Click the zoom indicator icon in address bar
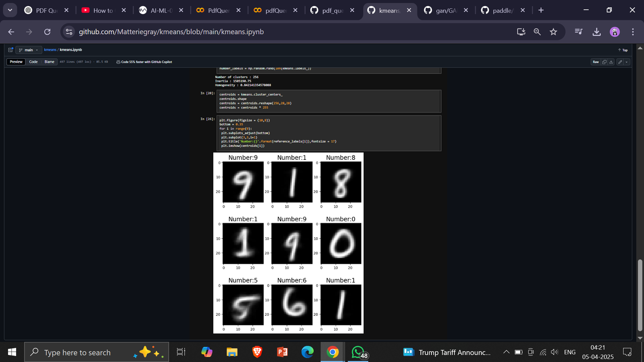 (537, 31)
